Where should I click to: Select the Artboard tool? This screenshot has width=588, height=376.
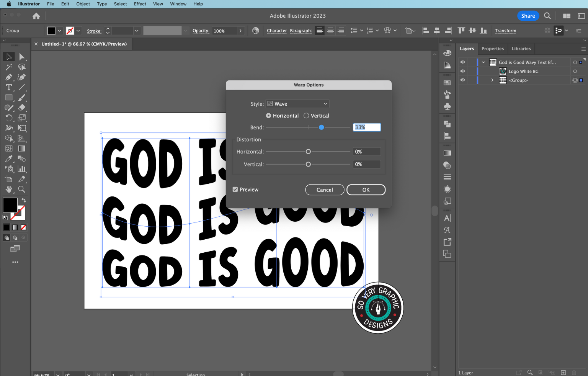(x=8, y=179)
